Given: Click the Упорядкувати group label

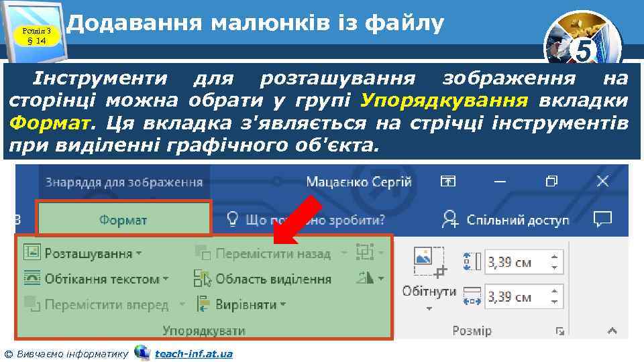Looking at the screenshot, I should pos(204,330).
